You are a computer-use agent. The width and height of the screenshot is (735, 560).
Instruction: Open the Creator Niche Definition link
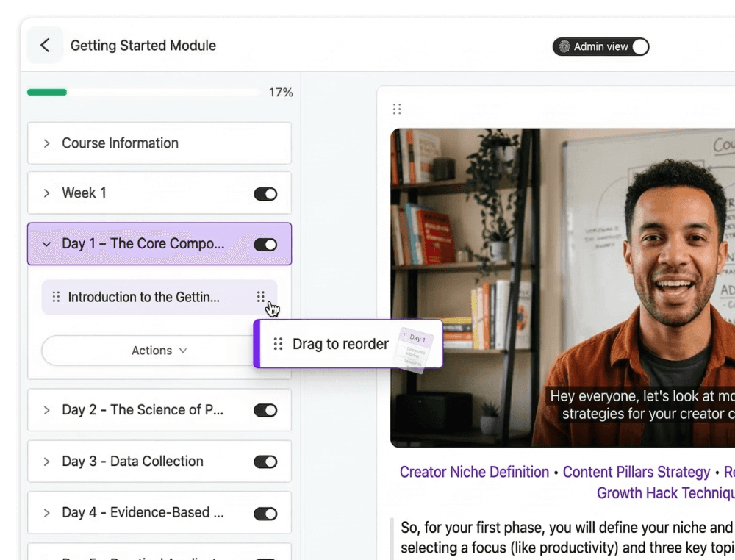coord(474,472)
